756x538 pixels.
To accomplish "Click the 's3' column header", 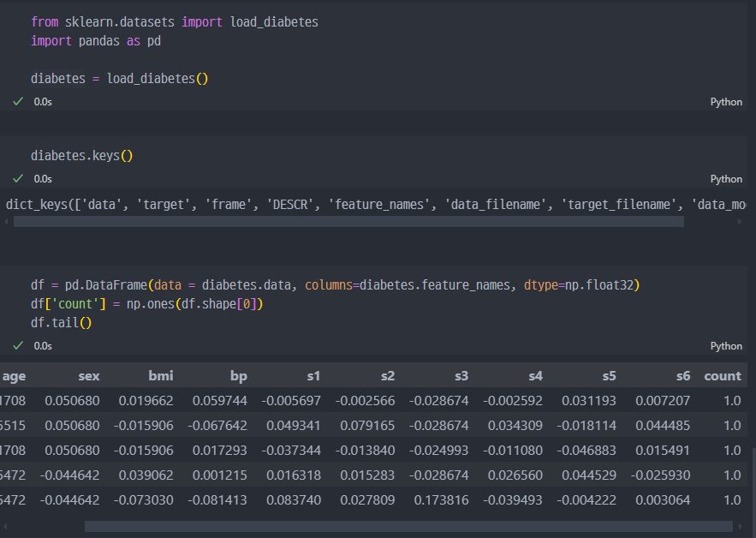I will 461,376.
